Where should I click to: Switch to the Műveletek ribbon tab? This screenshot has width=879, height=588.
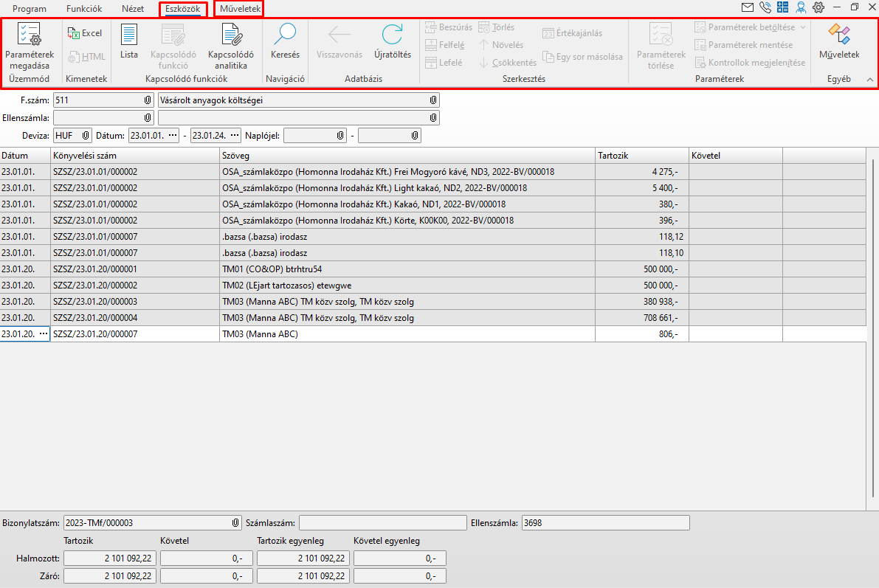[x=240, y=9]
